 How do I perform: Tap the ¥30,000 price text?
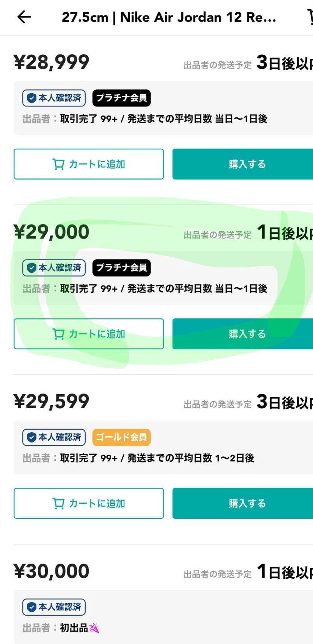pyautogui.click(x=51, y=571)
